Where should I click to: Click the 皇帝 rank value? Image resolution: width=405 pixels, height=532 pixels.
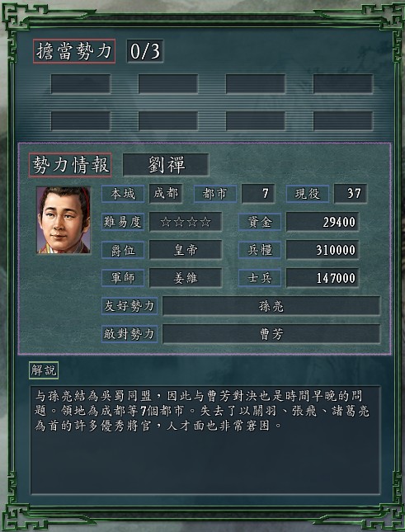coord(186,250)
